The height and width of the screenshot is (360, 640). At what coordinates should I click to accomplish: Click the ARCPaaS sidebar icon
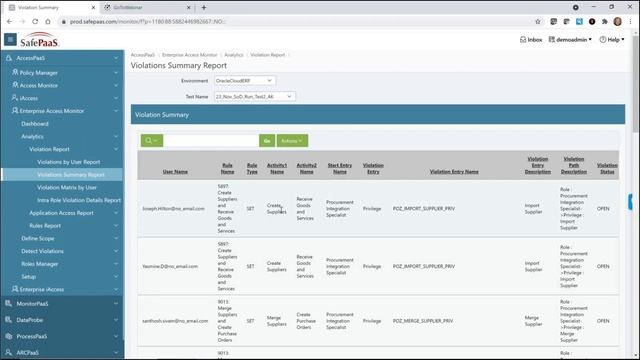pyautogui.click(x=9, y=352)
